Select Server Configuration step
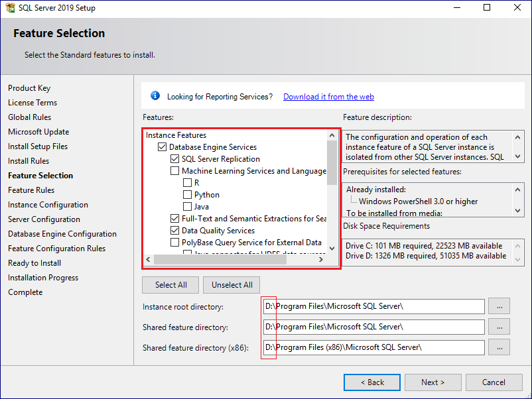This screenshot has width=532, height=399. pos(44,219)
